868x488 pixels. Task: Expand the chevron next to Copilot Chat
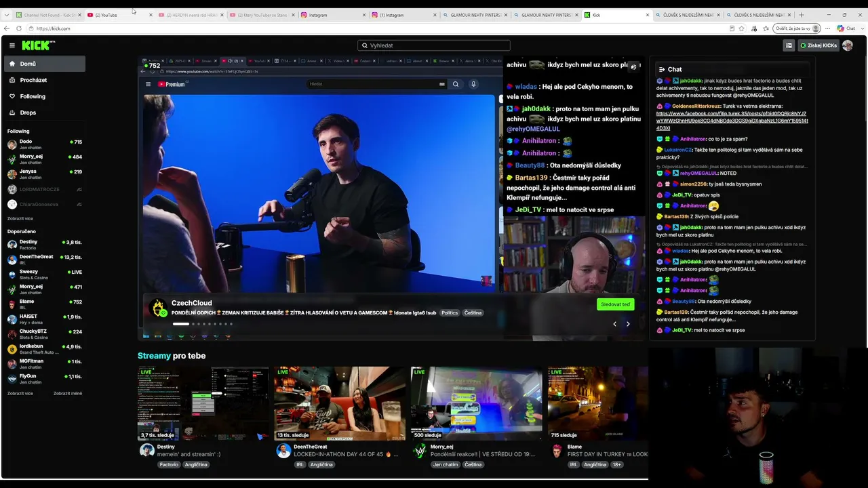coord(861,28)
